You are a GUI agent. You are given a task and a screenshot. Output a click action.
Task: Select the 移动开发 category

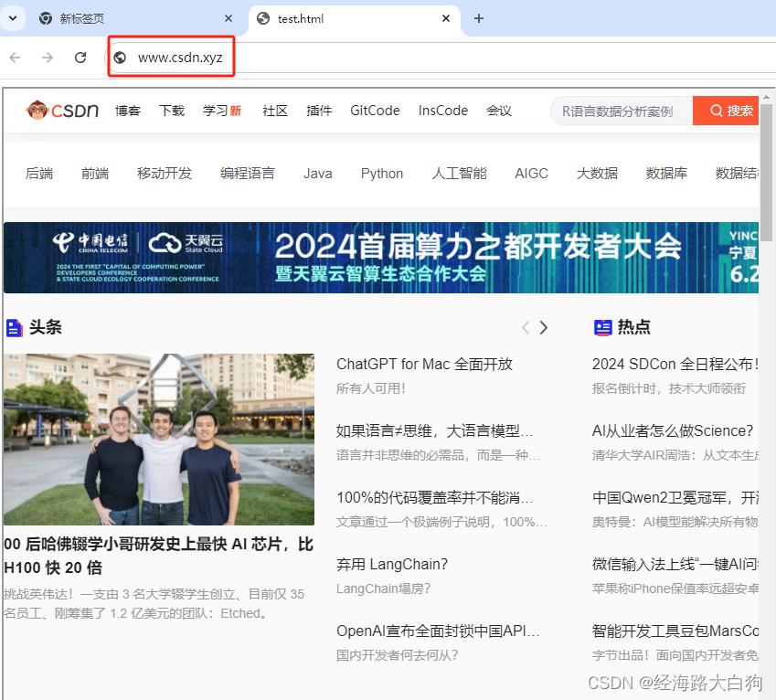[x=165, y=173]
